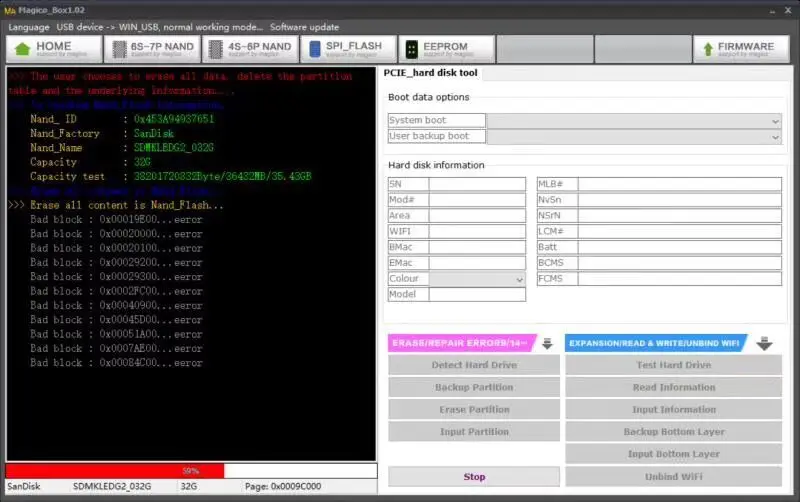Open the Colour dropdown list
This screenshot has width=800, height=502.
pos(477,279)
